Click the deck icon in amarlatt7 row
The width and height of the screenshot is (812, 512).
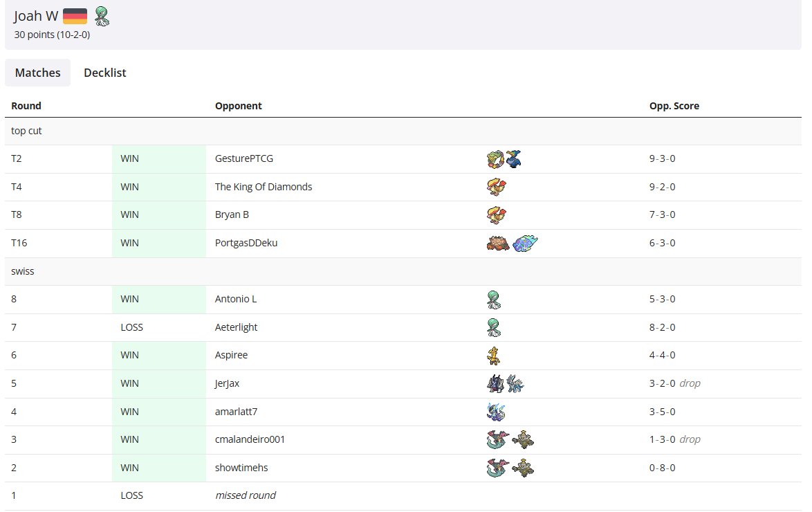pyautogui.click(x=496, y=412)
